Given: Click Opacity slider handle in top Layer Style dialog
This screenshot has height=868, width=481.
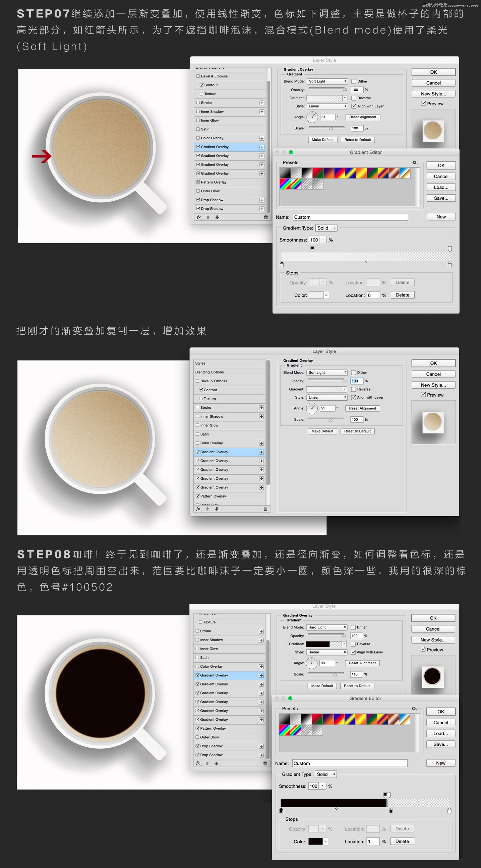Looking at the screenshot, I should tap(345, 90).
